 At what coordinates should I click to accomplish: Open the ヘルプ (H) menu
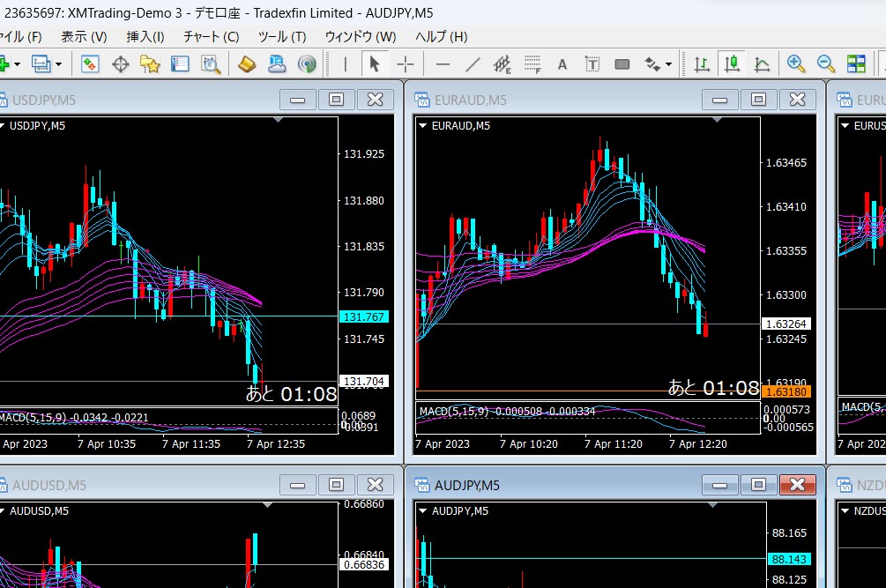point(442,37)
